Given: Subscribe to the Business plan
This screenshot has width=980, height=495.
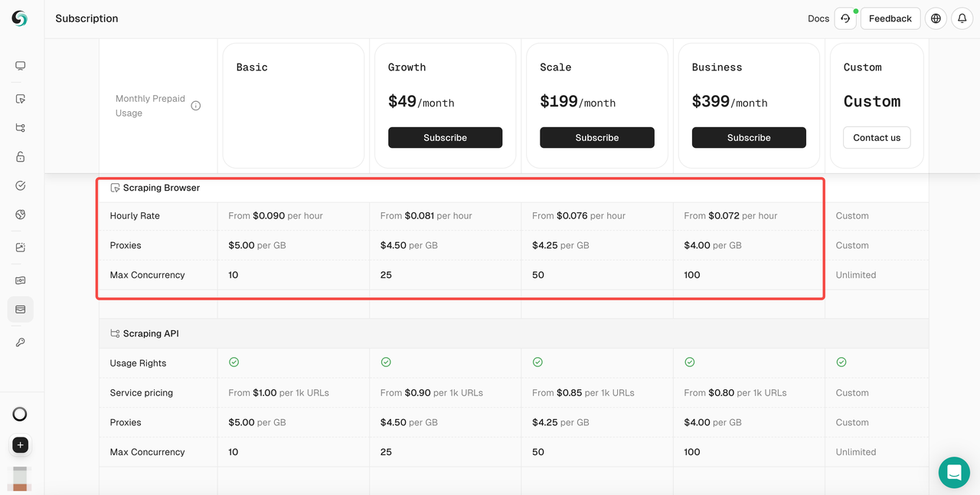Looking at the screenshot, I should coord(749,137).
